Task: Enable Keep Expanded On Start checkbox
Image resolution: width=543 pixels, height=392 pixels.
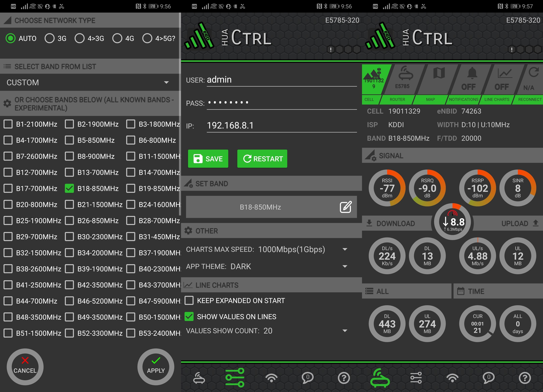Action: [x=189, y=301]
